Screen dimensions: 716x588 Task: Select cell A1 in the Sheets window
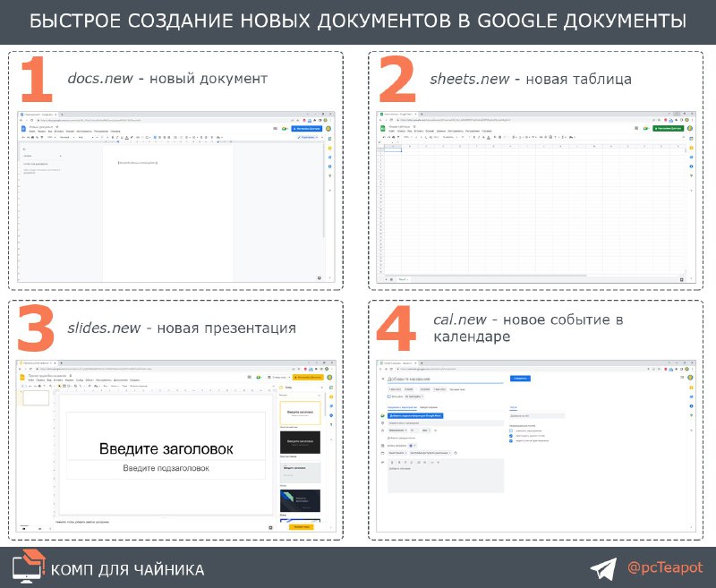(393, 149)
